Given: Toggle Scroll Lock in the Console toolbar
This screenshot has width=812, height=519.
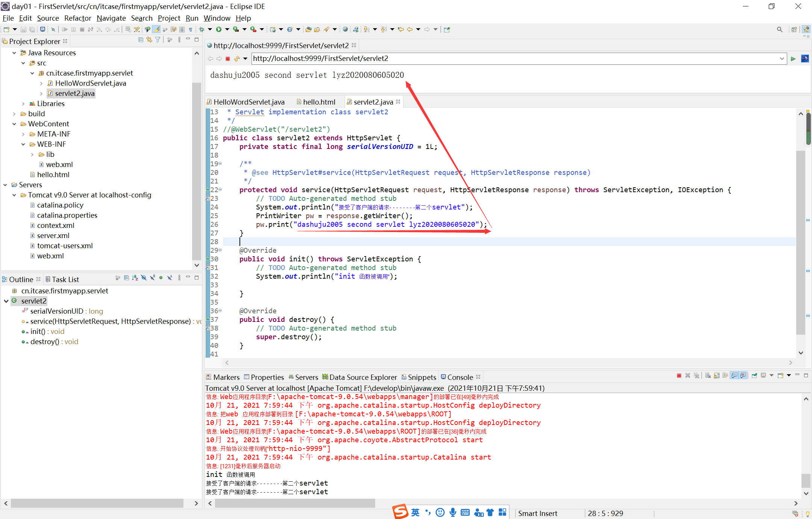Looking at the screenshot, I should click(x=717, y=375).
